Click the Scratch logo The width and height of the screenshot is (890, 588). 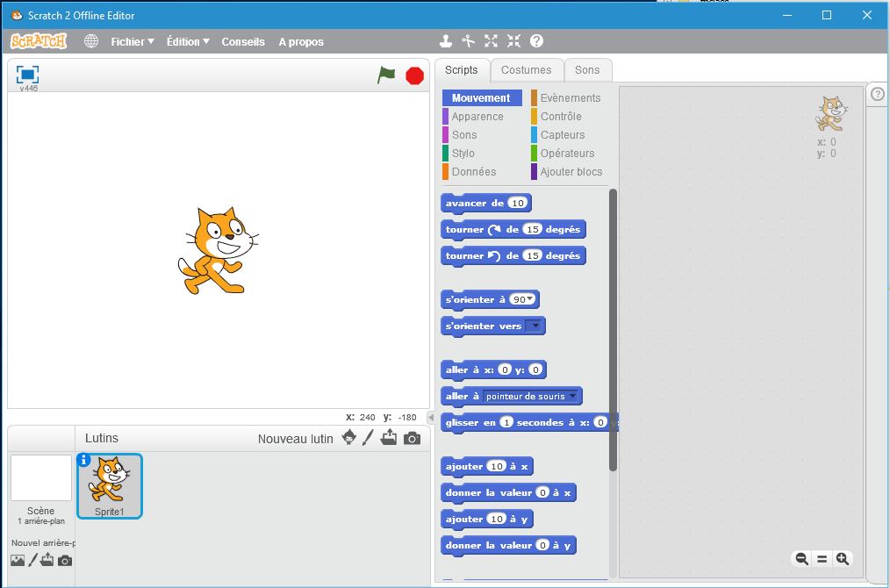pos(39,41)
